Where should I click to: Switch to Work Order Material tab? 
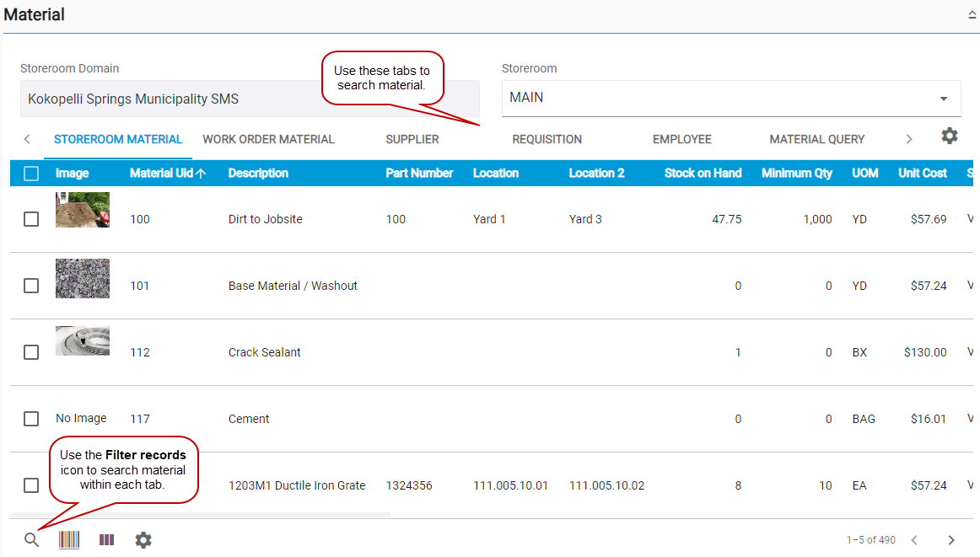click(x=268, y=139)
